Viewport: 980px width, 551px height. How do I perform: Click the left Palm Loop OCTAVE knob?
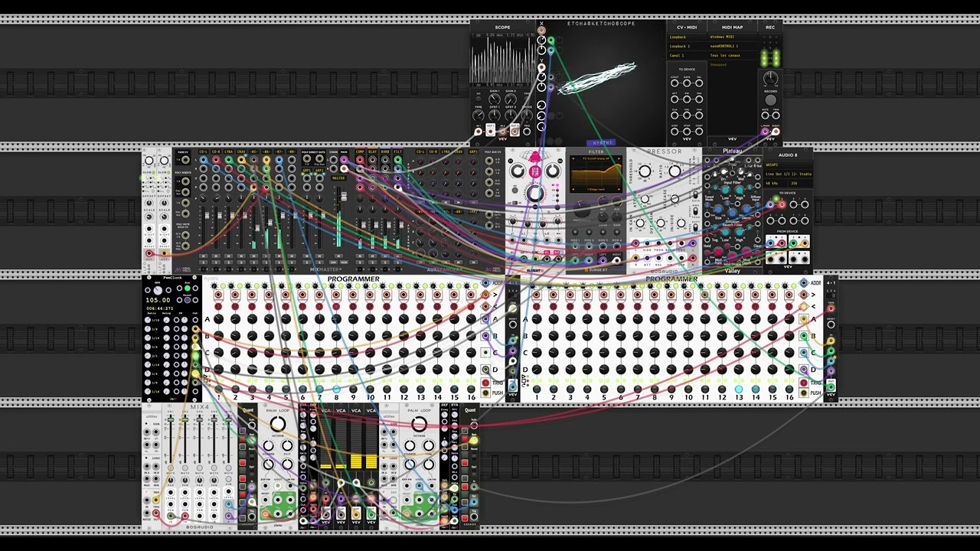coord(278,424)
